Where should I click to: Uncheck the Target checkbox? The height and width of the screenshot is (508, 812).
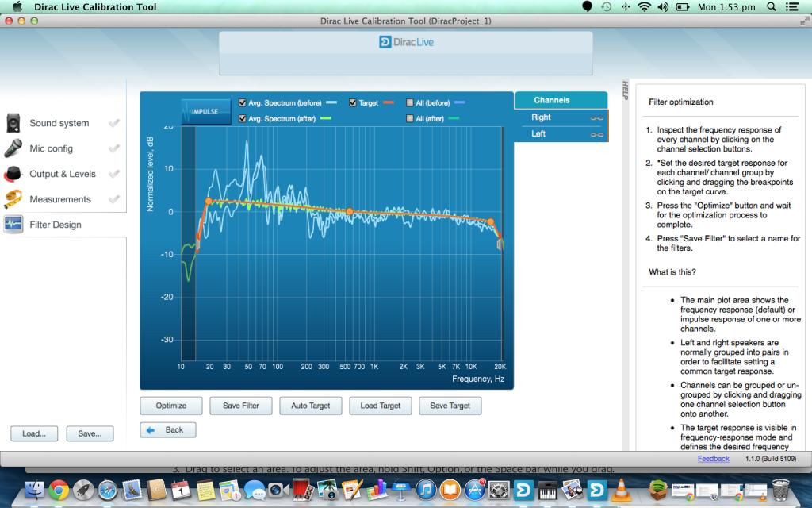(x=353, y=102)
